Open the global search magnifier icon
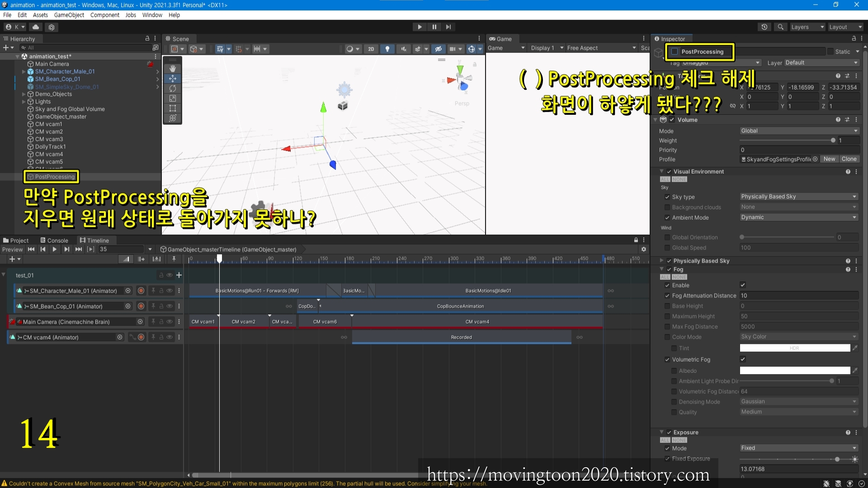This screenshot has width=868, height=488. point(780,27)
